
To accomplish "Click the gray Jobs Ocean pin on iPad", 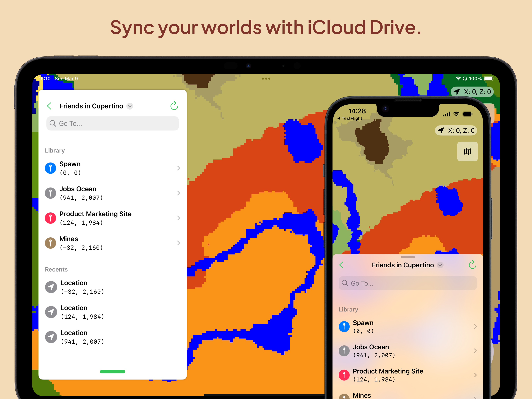I will (50, 193).
